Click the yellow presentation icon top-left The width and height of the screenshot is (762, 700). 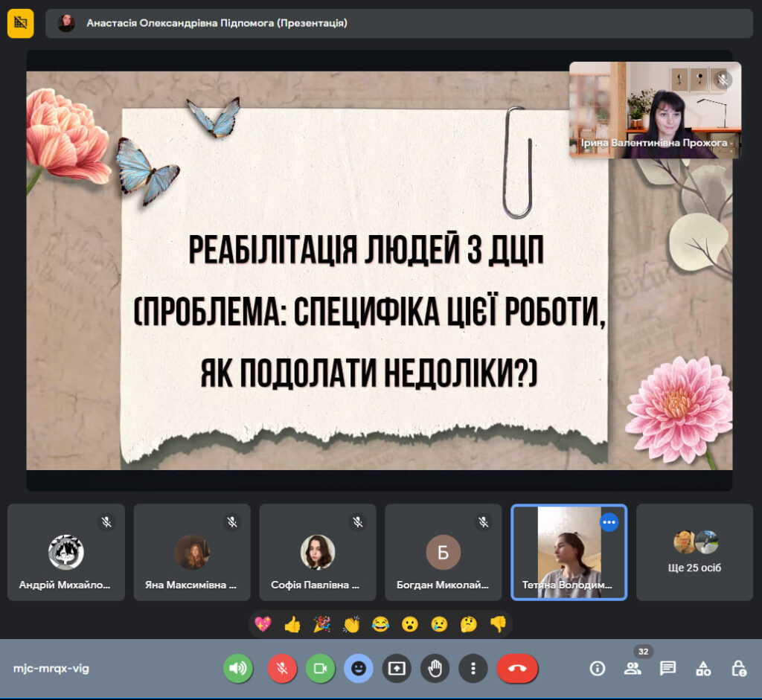[x=20, y=23]
